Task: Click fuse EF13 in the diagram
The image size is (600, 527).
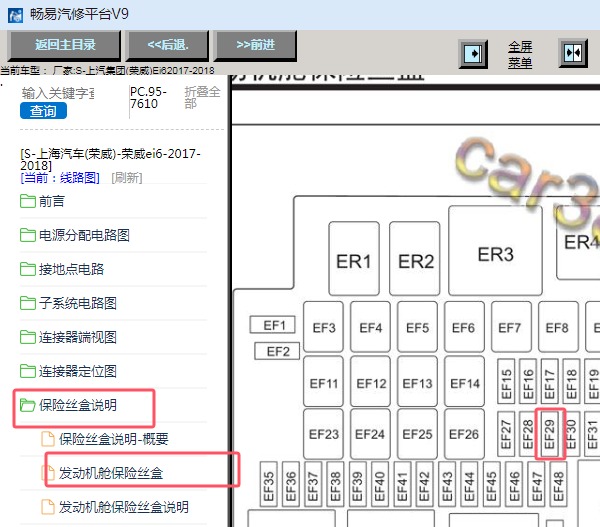Action: (417, 381)
